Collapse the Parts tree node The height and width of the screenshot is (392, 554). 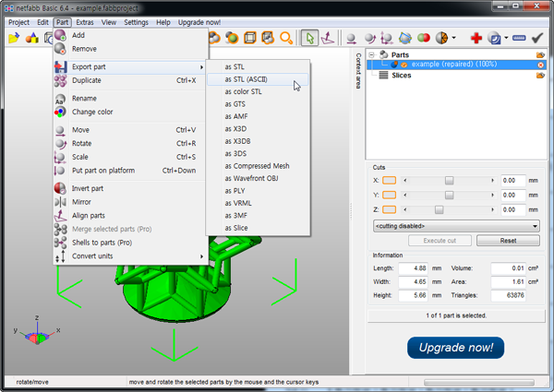[371, 55]
